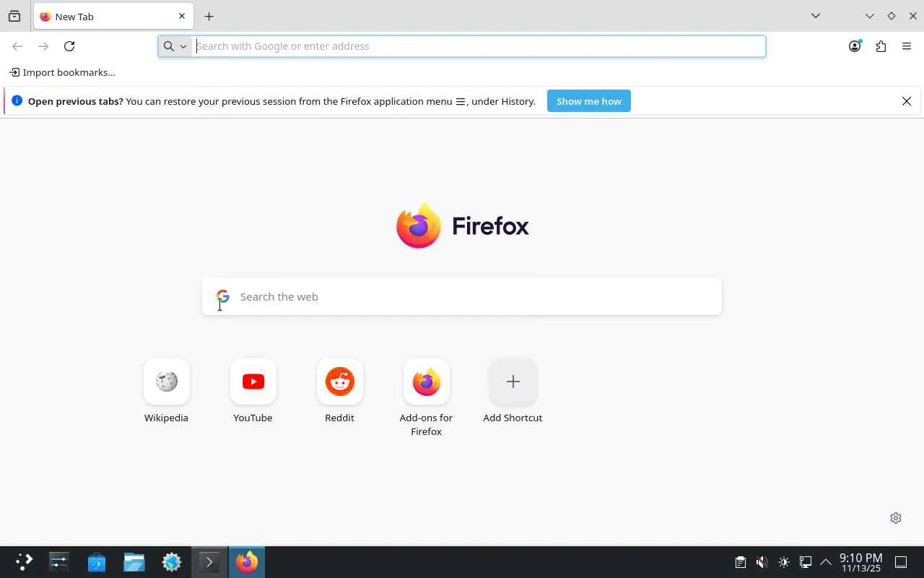The image size is (924, 578).
Task: Open the Konsole terminal from taskbar
Action: click(209, 562)
